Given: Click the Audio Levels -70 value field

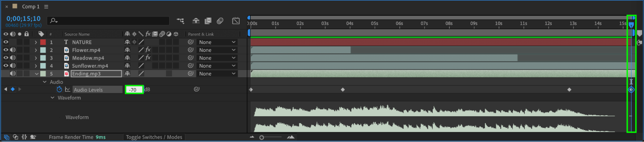Looking at the screenshot, I should [134, 90].
